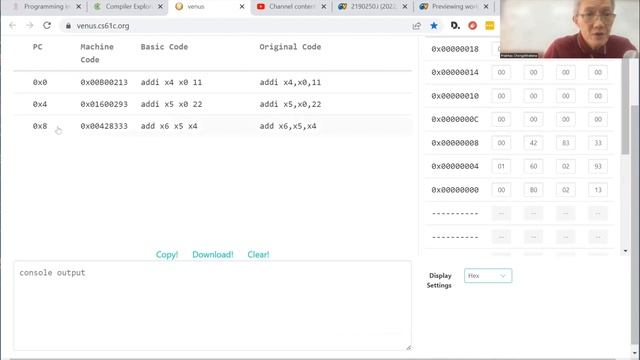Reload the venus page
This screenshot has width=640, height=360.
[x=47, y=26]
